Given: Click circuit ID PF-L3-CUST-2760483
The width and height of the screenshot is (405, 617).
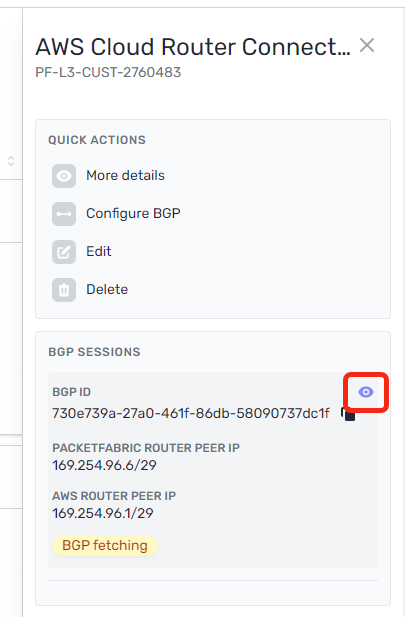Looking at the screenshot, I should tap(108, 72).
